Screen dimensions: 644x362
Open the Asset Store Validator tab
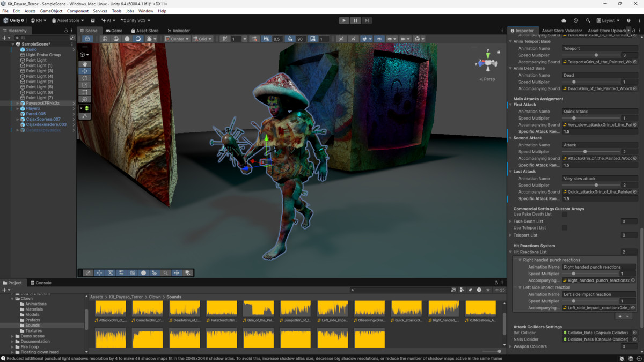[x=561, y=31]
